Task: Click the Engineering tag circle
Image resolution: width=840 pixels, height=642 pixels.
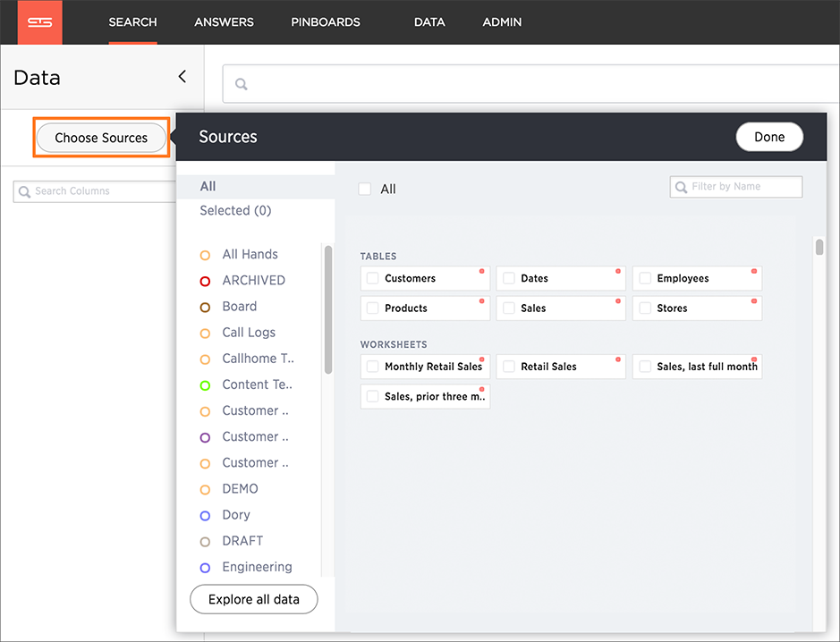Action: pos(205,568)
